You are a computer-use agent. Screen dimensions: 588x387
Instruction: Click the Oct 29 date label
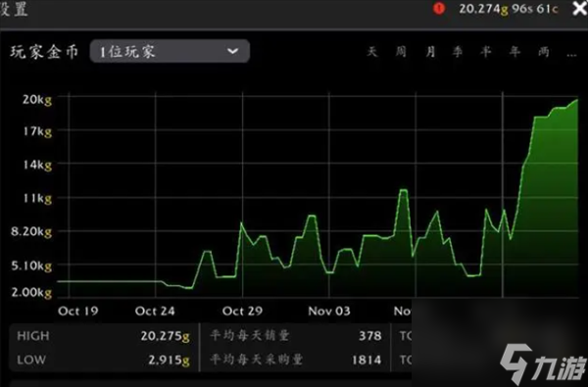(242, 311)
